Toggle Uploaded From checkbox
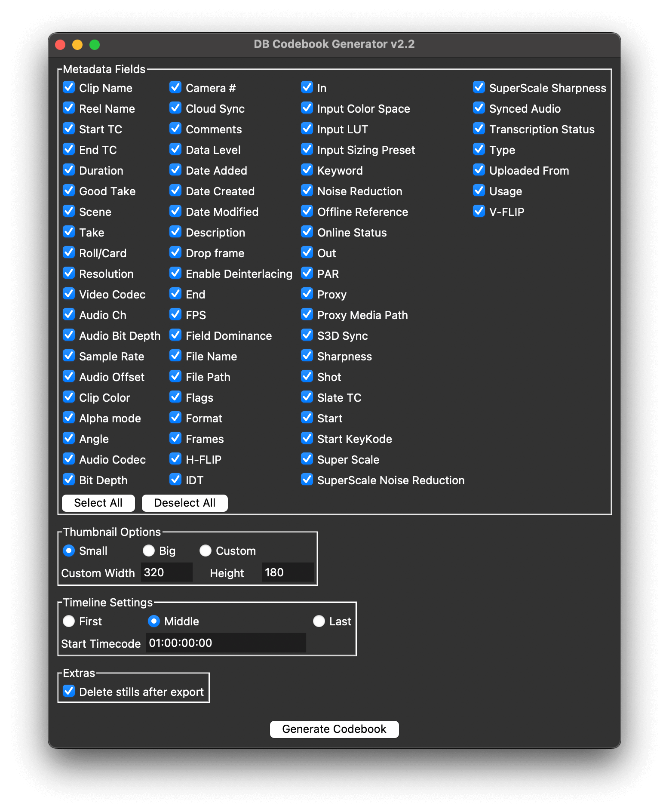The height and width of the screenshot is (812, 669). (479, 170)
